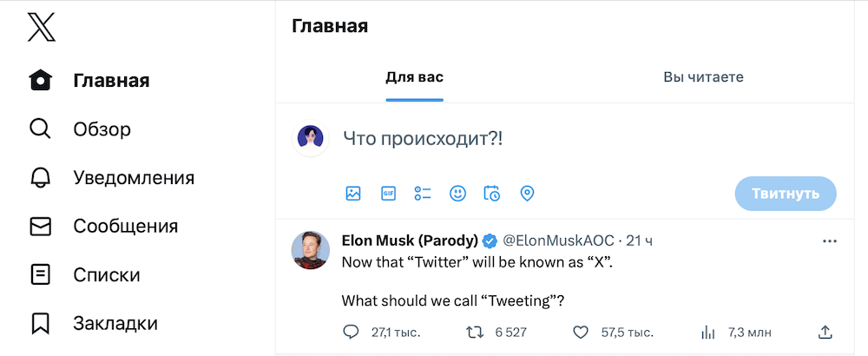This screenshot has width=868, height=356.
Task: Click the X logo at top left
Action: click(x=42, y=27)
